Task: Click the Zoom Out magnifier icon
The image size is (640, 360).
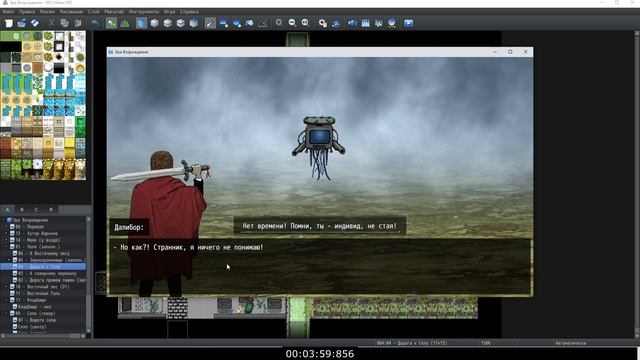Action: tap(292, 23)
